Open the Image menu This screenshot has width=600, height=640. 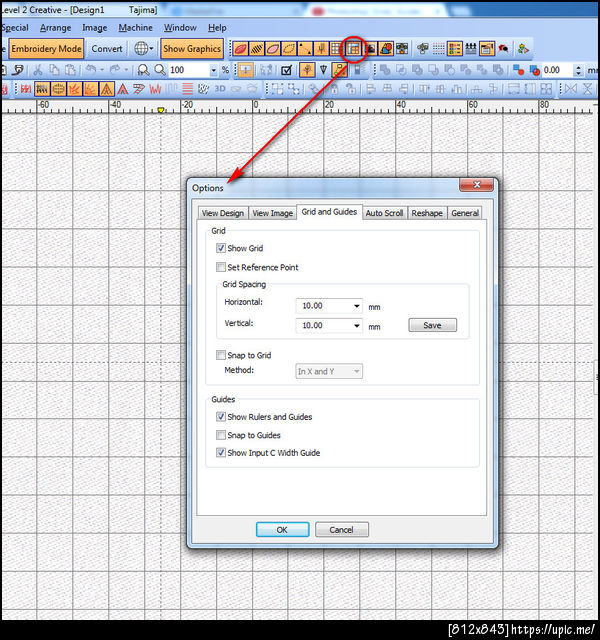(95, 28)
